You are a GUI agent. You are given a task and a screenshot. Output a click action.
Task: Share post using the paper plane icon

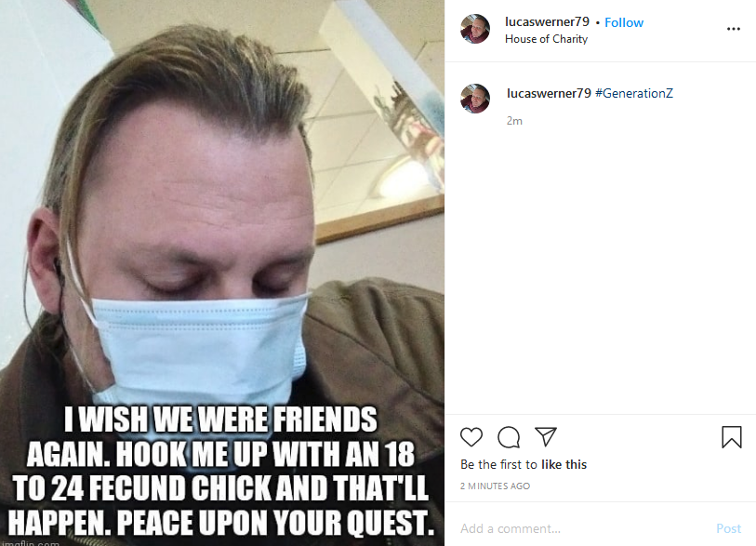coord(546,436)
